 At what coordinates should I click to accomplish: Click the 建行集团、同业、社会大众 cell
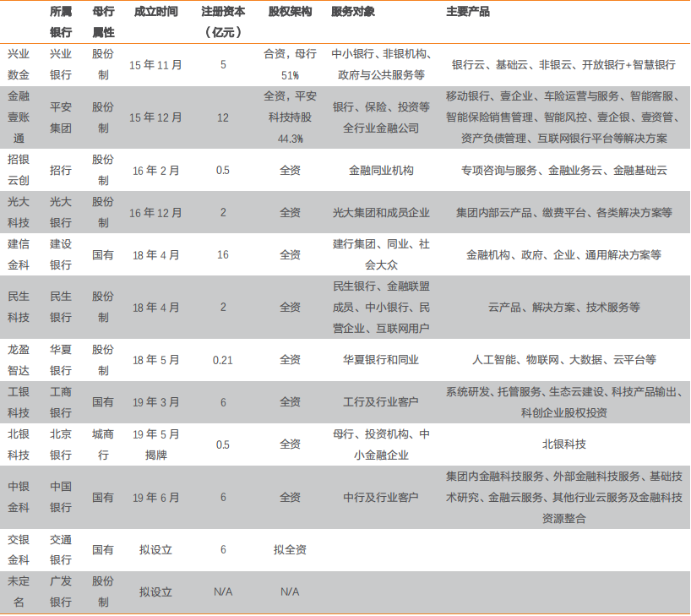pos(381,255)
